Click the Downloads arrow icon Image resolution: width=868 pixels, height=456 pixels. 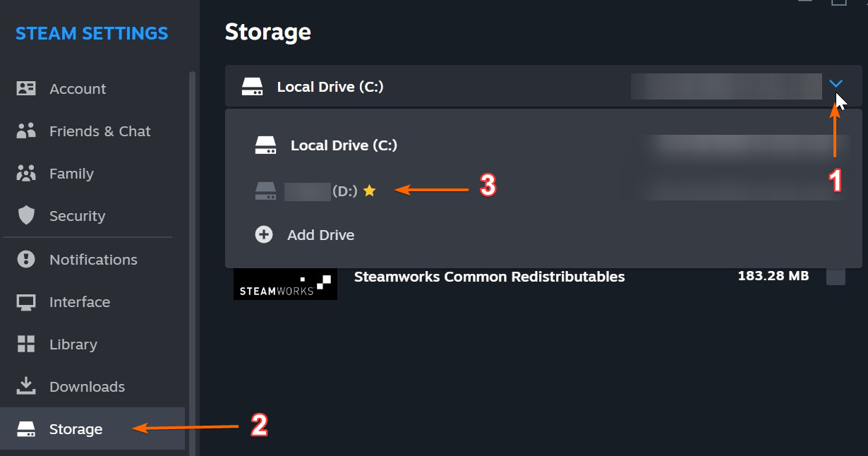(x=26, y=386)
